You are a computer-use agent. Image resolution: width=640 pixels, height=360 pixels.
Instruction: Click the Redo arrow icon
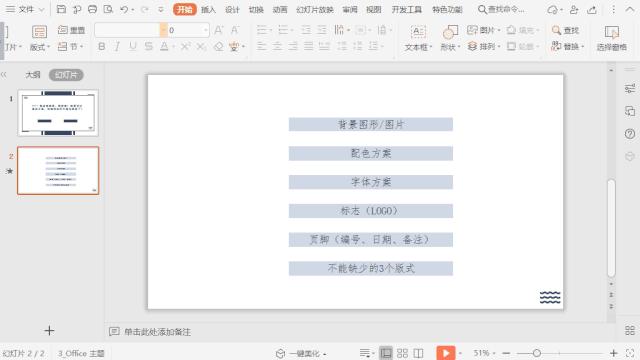coord(144,9)
